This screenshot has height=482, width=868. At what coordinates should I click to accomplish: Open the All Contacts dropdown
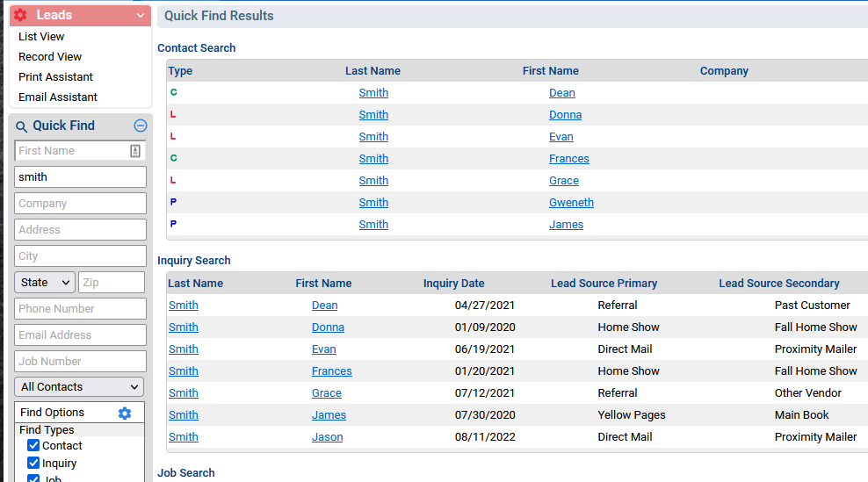pos(79,387)
